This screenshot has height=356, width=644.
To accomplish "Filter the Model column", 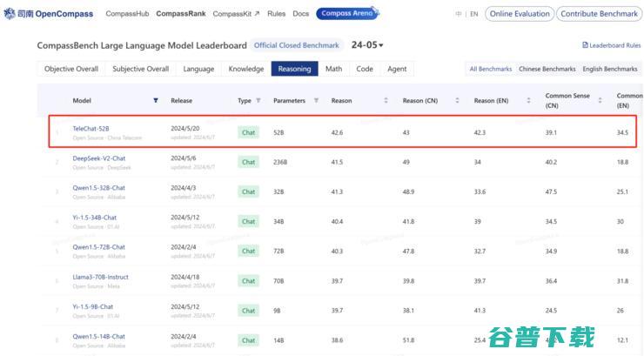I will pyautogui.click(x=156, y=101).
